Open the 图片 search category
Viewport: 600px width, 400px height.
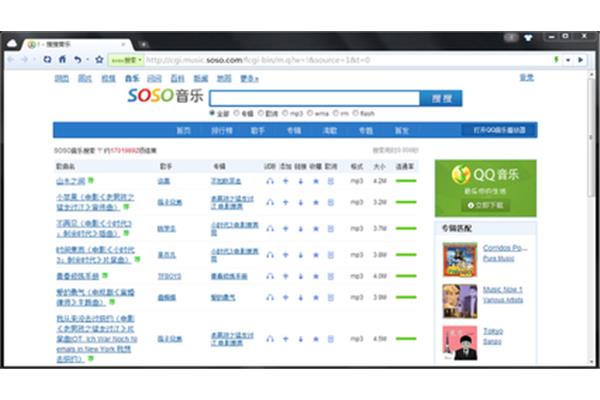[85, 78]
